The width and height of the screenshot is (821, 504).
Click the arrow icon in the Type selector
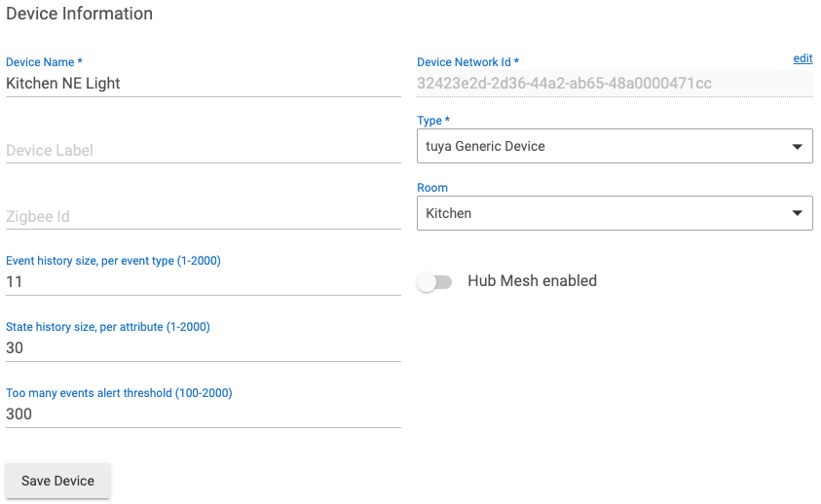(x=797, y=147)
